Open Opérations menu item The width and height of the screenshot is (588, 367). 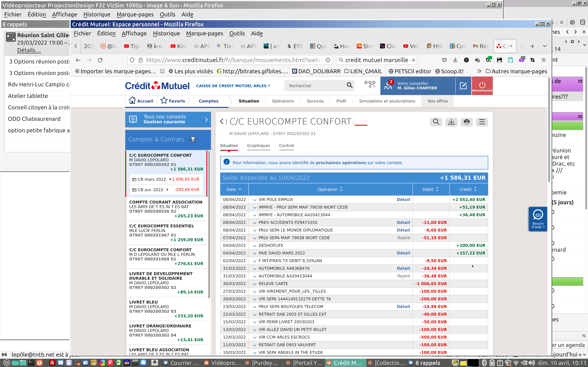point(283,101)
